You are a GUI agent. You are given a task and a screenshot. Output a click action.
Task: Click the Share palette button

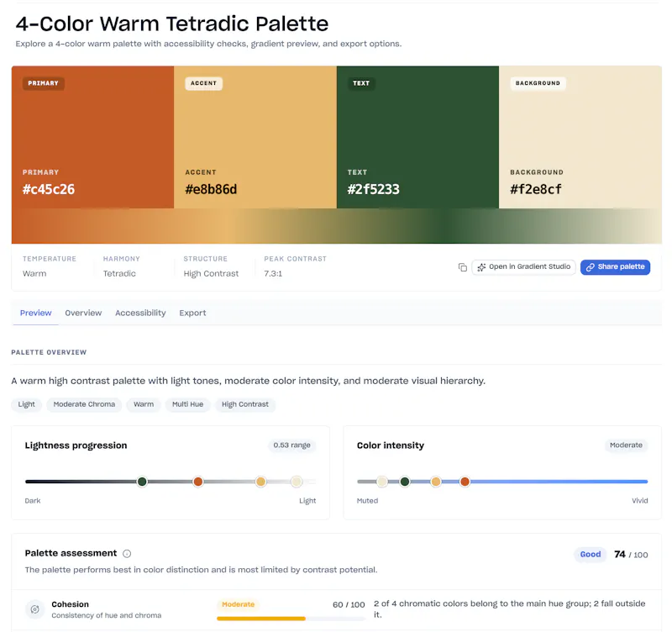(615, 266)
